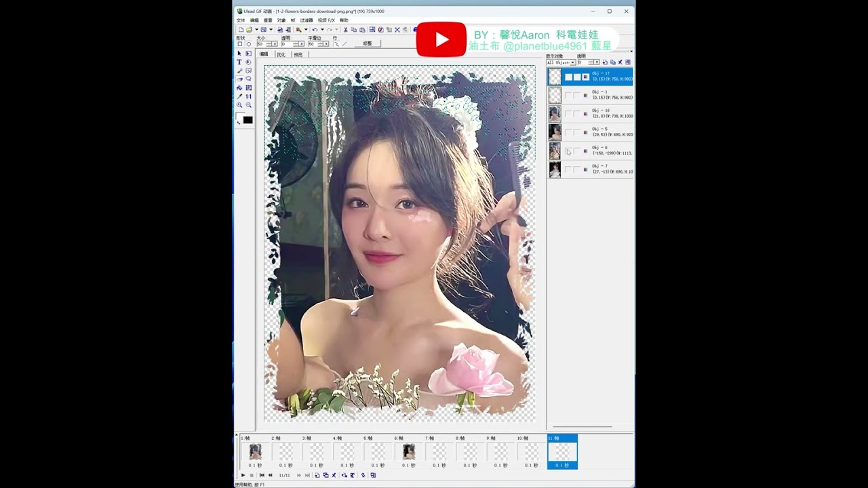Viewport: 868px width, 488px height.
Task: Click the 修整 button in attribute bar
Action: click(368, 43)
